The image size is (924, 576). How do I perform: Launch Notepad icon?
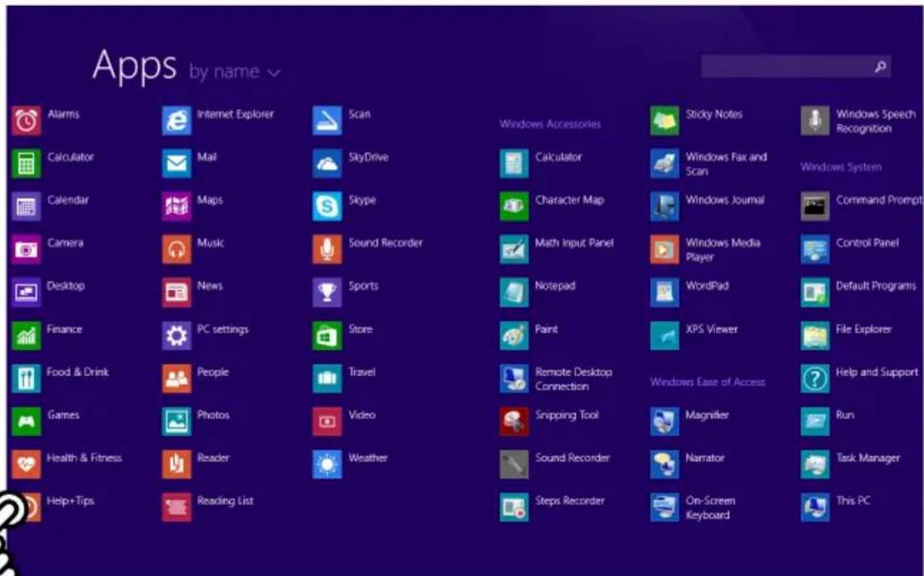click(514, 293)
